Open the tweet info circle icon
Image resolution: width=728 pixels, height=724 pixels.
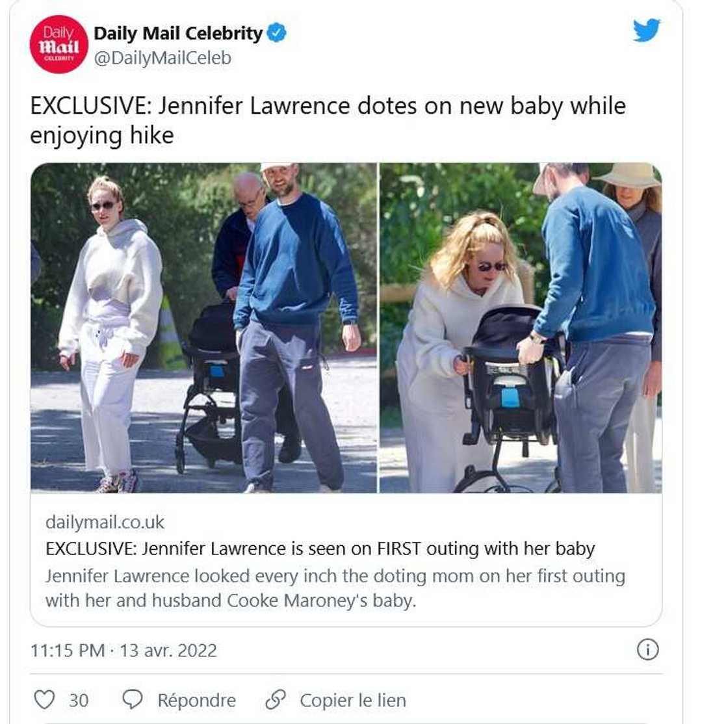pos(647,649)
